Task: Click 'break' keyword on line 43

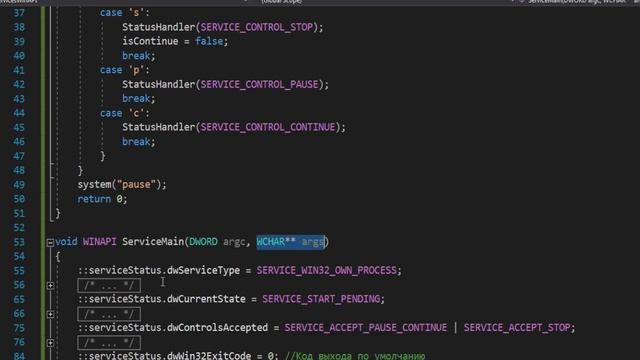Action: [136, 99]
